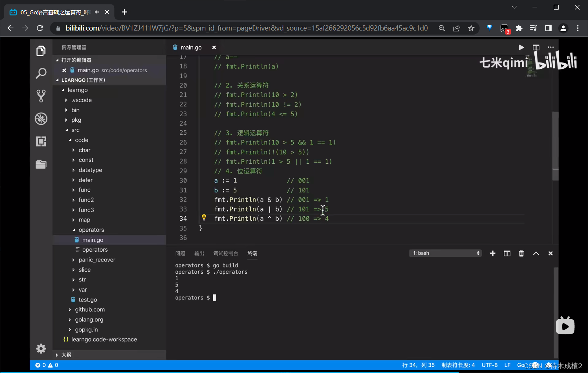Viewport: 588px width, 373px height.
Task: Click the editor vertical scrollbar
Action: coord(555,146)
